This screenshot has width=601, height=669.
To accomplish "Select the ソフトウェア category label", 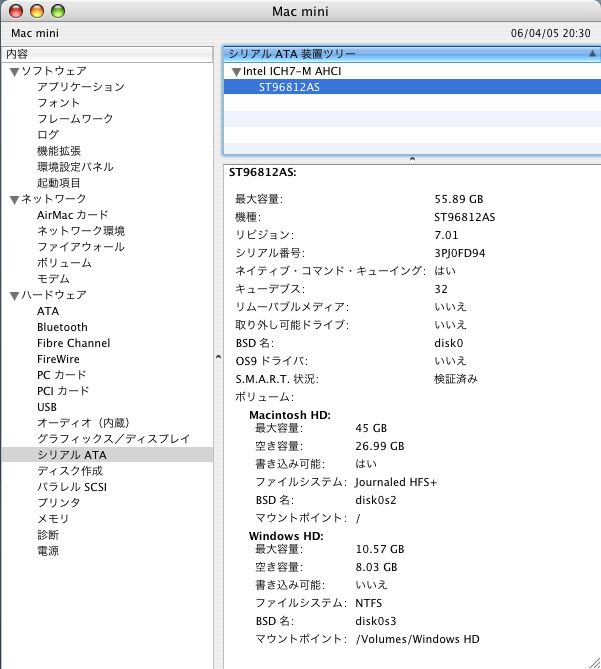I will pos(54,71).
